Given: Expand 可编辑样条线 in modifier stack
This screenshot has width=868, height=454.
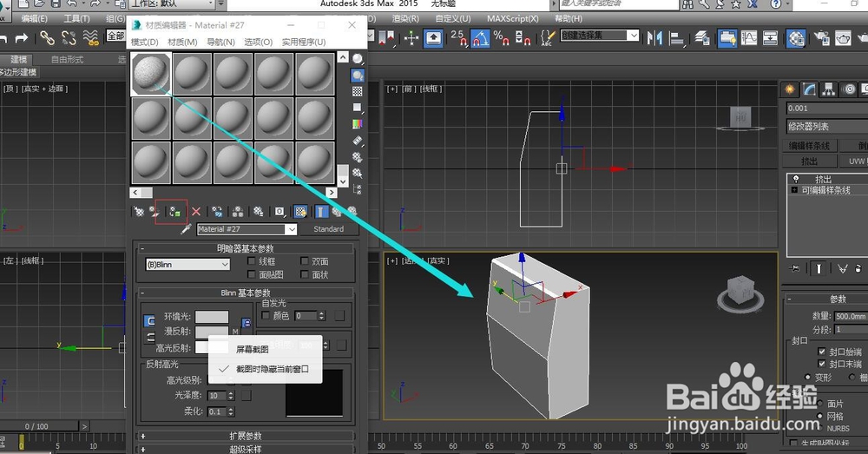Looking at the screenshot, I should (794, 190).
